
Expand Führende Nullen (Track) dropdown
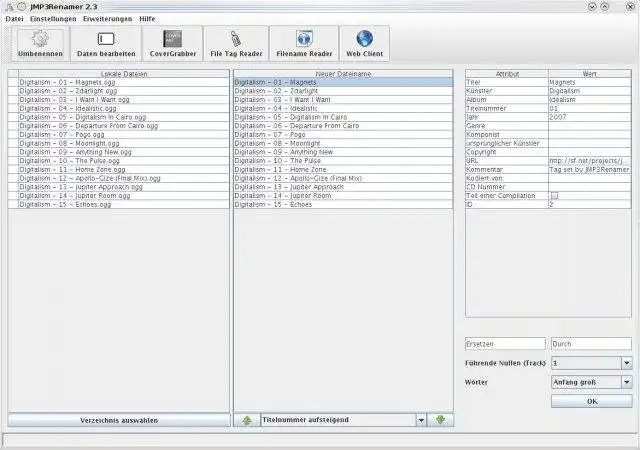click(x=627, y=363)
